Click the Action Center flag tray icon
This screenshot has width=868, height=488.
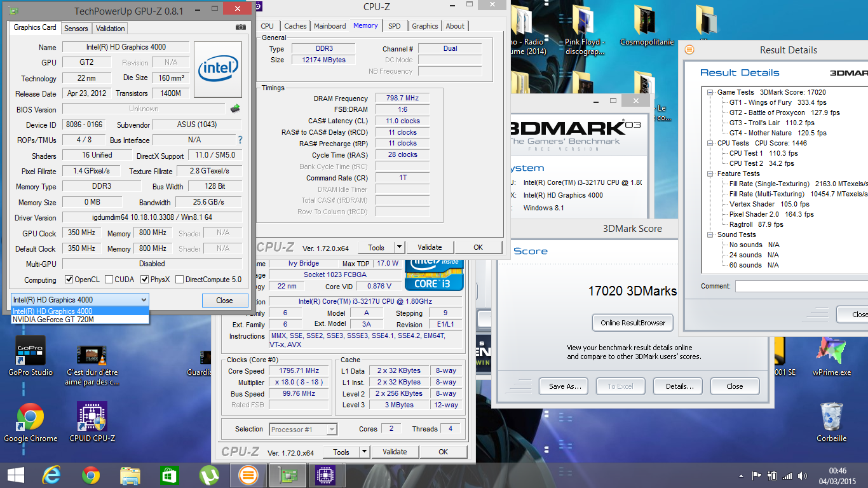click(x=756, y=475)
